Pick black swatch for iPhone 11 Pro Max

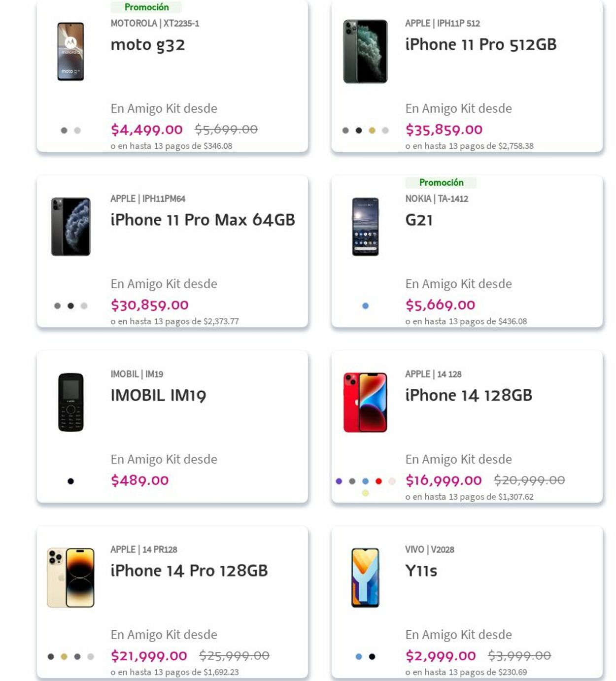[x=70, y=306]
